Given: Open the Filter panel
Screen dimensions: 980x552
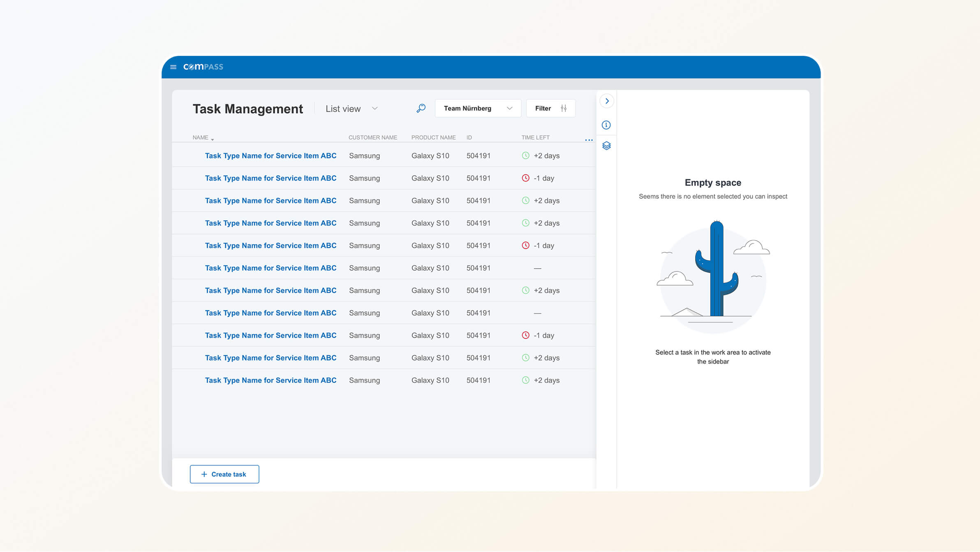Looking at the screenshot, I should click(550, 108).
